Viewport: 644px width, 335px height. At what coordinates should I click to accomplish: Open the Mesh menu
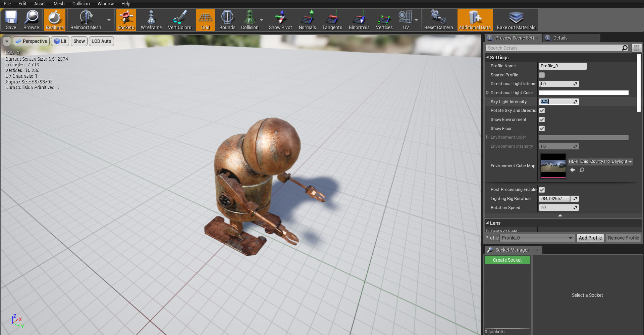(x=59, y=4)
